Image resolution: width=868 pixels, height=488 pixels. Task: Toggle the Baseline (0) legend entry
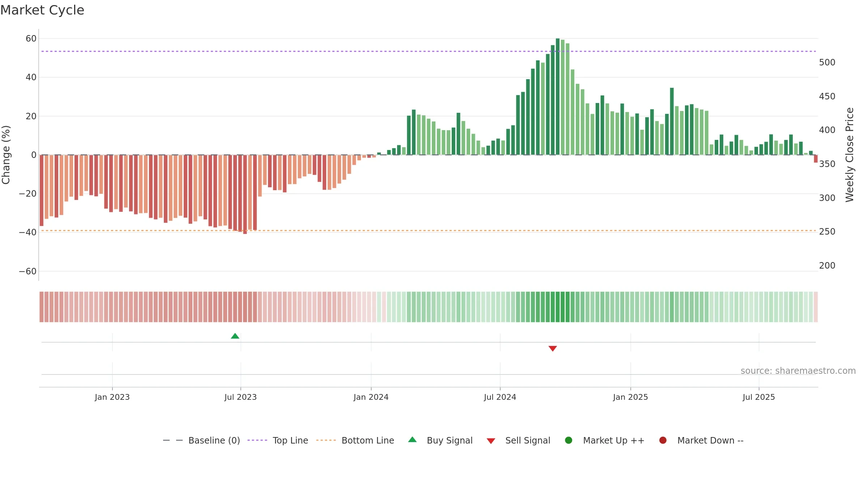tap(201, 440)
